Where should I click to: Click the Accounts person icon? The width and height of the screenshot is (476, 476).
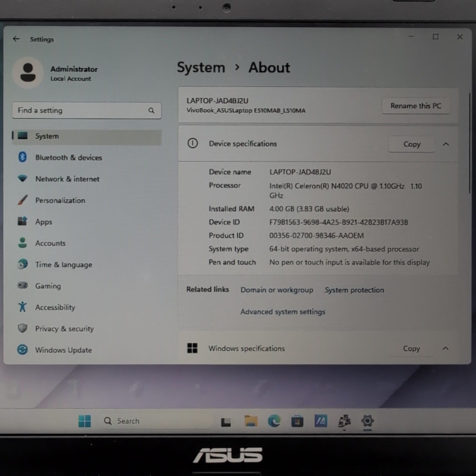23,243
